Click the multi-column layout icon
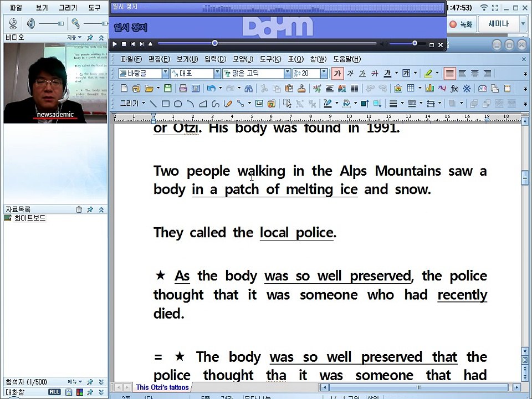 point(355,89)
